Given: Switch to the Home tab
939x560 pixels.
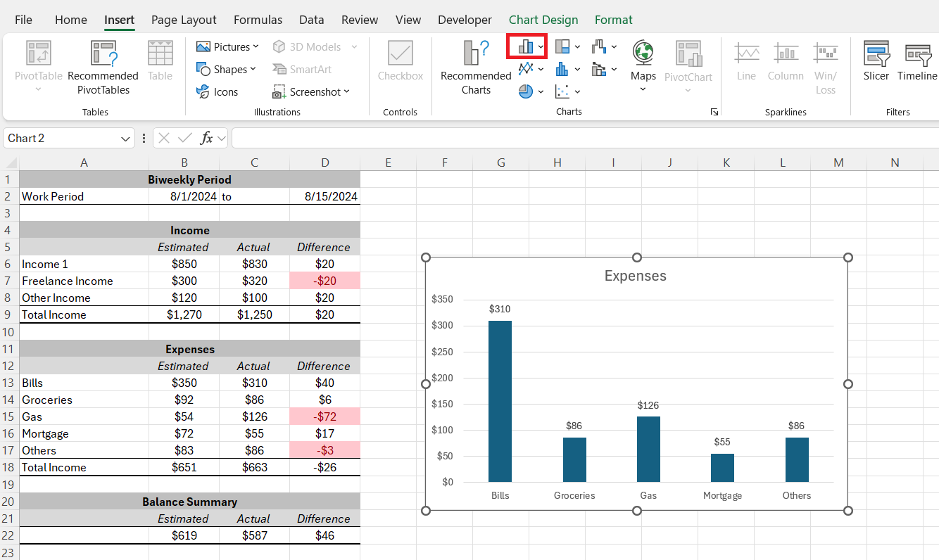Looking at the screenshot, I should 71,20.
